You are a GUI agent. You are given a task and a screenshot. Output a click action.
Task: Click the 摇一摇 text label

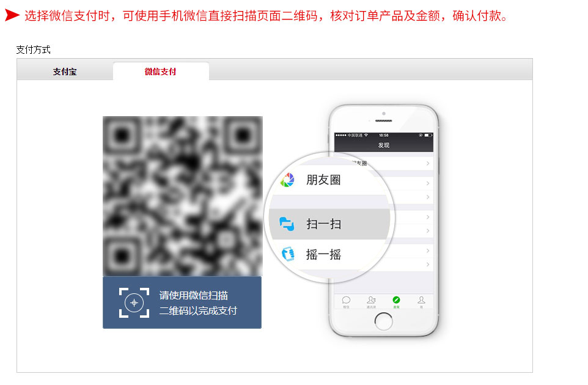coord(323,255)
